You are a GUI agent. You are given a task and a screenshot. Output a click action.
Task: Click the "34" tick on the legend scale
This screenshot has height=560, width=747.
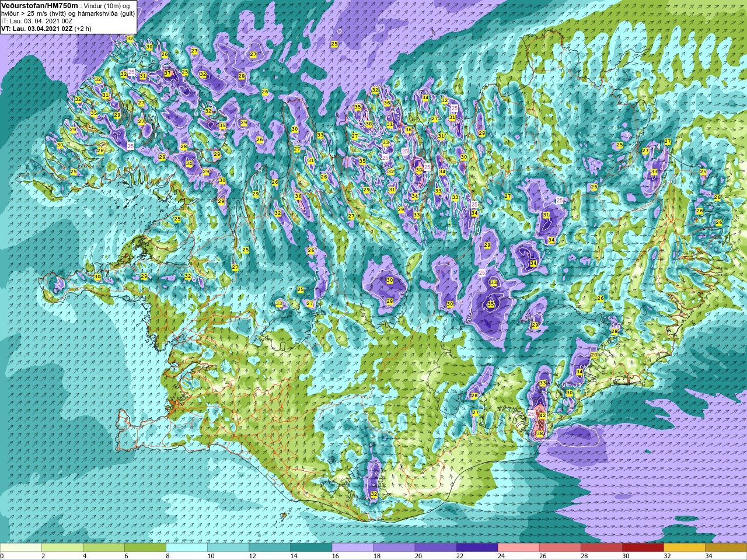[x=708, y=556]
